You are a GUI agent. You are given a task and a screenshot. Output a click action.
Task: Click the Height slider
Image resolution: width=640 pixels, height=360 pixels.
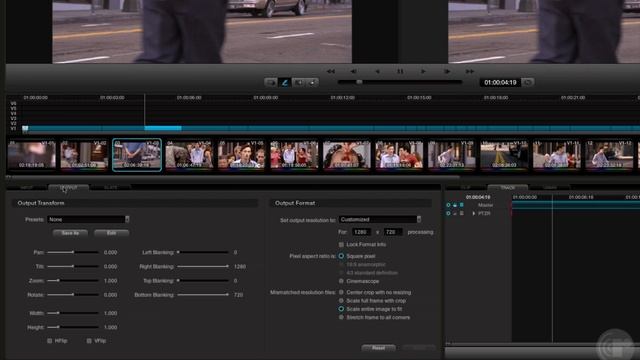[73, 327]
